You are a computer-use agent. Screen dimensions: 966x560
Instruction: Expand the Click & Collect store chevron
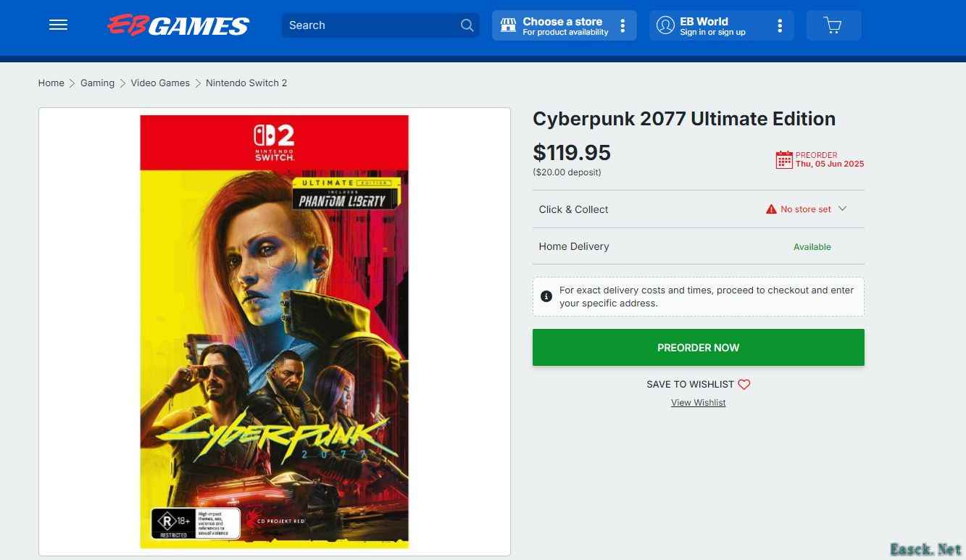[842, 209]
